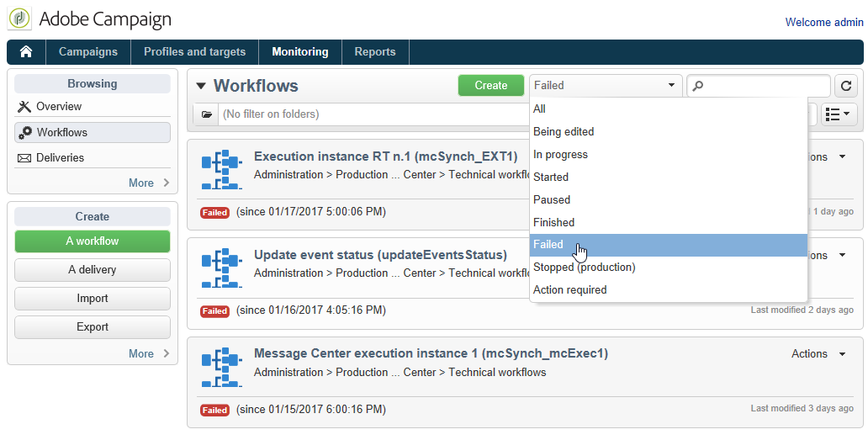
Task: Open Actions dropdown arrow for Execution instance RT n.1
Action: coord(843,157)
